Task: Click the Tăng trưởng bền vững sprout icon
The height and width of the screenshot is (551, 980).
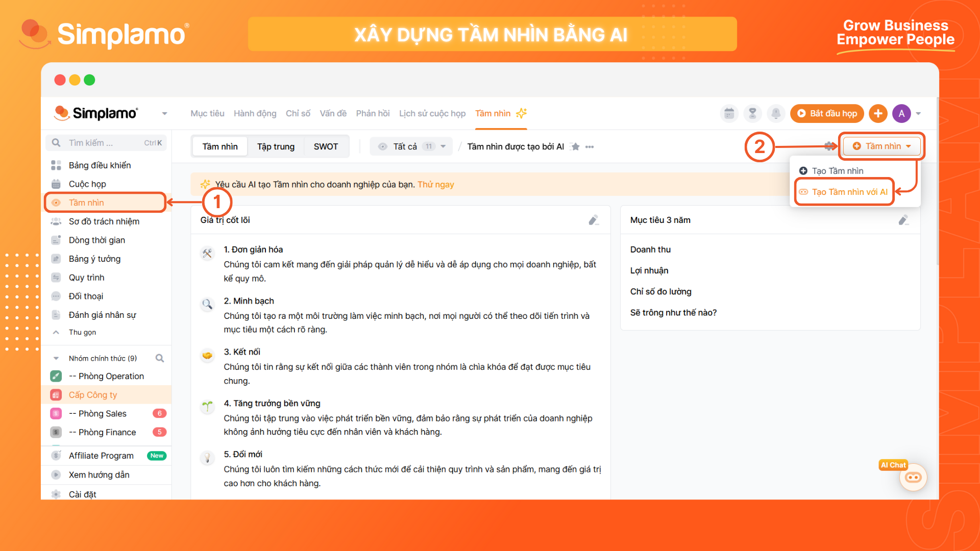Action: (x=207, y=407)
